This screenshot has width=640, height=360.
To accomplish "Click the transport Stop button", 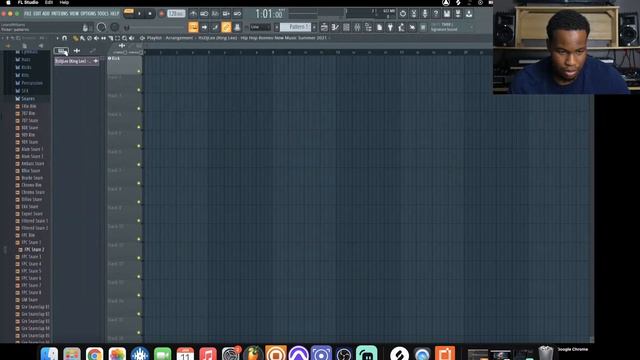I will (x=150, y=13).
